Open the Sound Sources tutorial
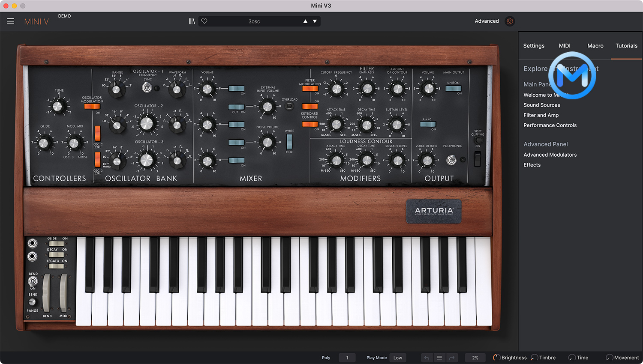 (x=542, y=105)
